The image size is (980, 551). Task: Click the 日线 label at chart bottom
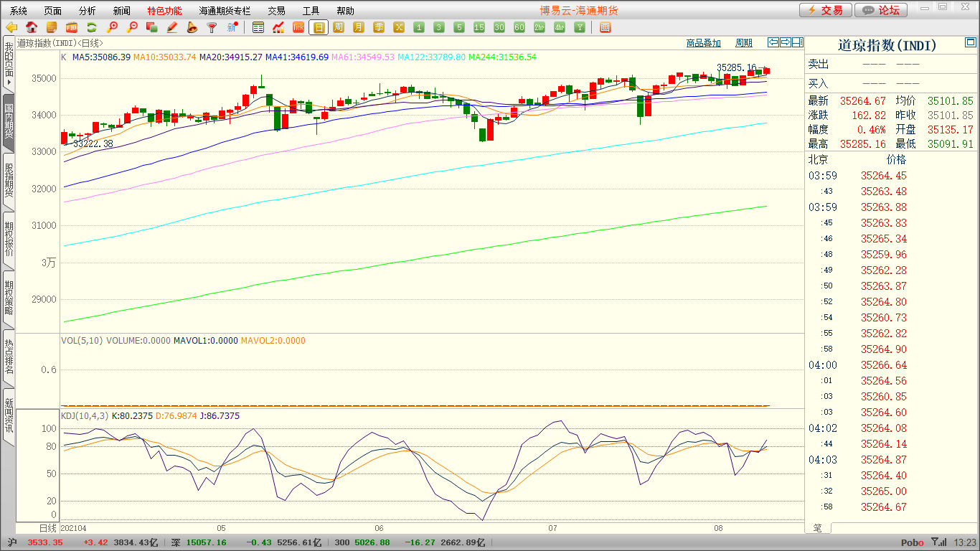tap(47, 528)
